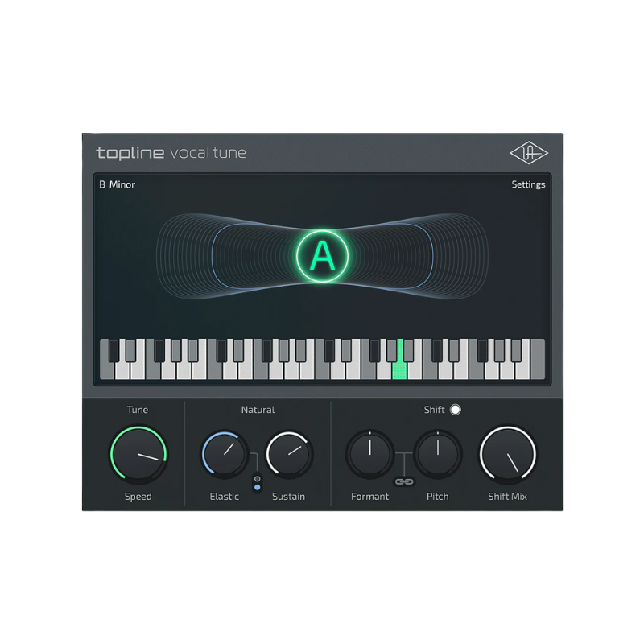The height and width of the screenshot is (644, 644).
Task: Click the Tune section label
Action: coord(138,410)
